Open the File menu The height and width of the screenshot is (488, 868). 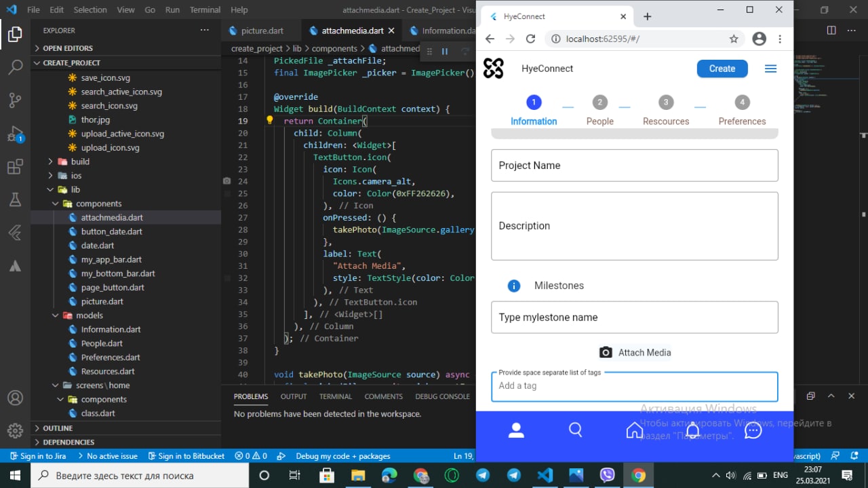tap(33, 10)
